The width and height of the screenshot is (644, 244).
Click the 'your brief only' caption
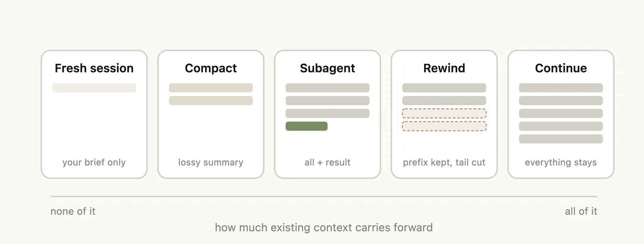pyautogui.click(x=94, y=162)
